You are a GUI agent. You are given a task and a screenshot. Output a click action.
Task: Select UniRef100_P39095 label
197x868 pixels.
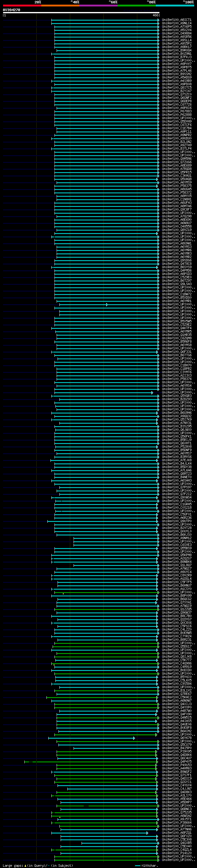coord(177,751)
